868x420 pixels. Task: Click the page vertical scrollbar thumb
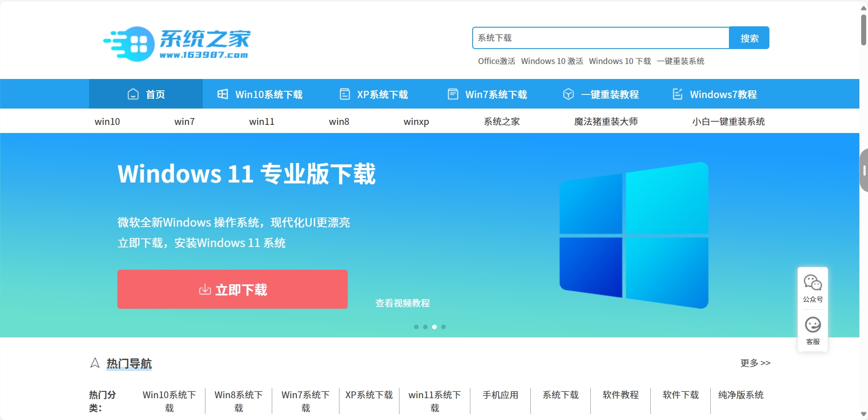(863, 30)
